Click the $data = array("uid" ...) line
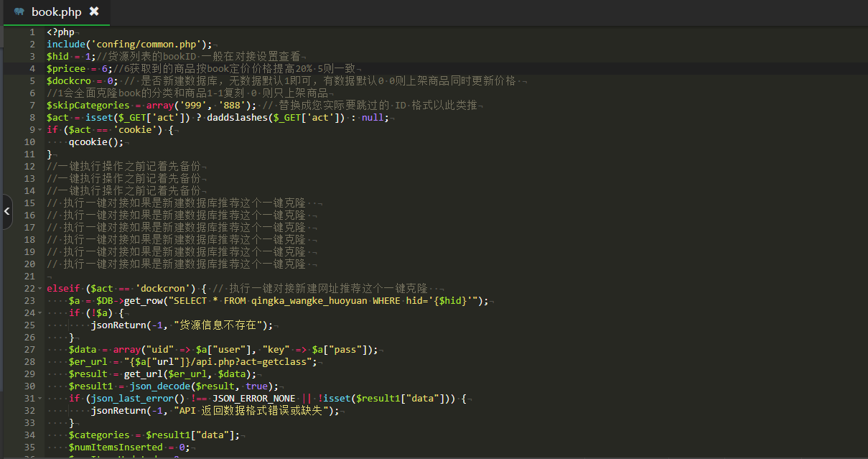The height and width of the screenshot is (459, 868). point(223,349)
